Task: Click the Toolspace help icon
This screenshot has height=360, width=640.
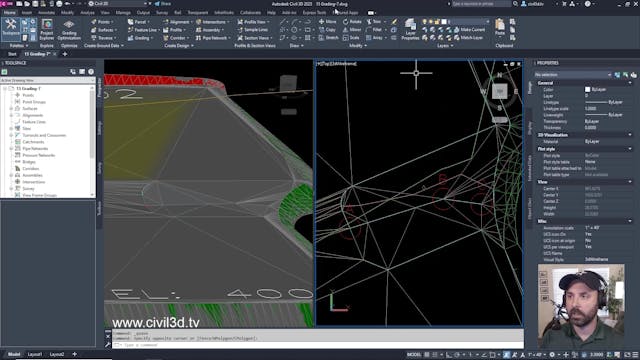Action: tap(91, 72)
